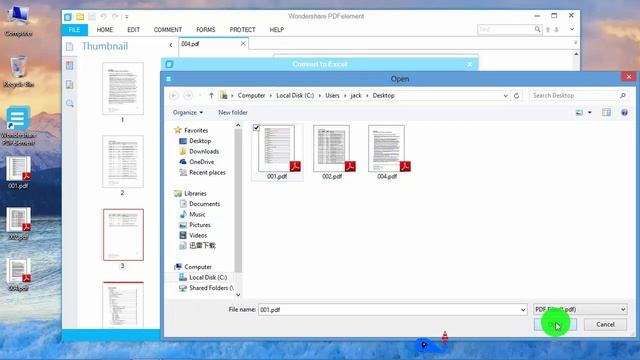Close the Convert to Excel dialog

(470, 64)
